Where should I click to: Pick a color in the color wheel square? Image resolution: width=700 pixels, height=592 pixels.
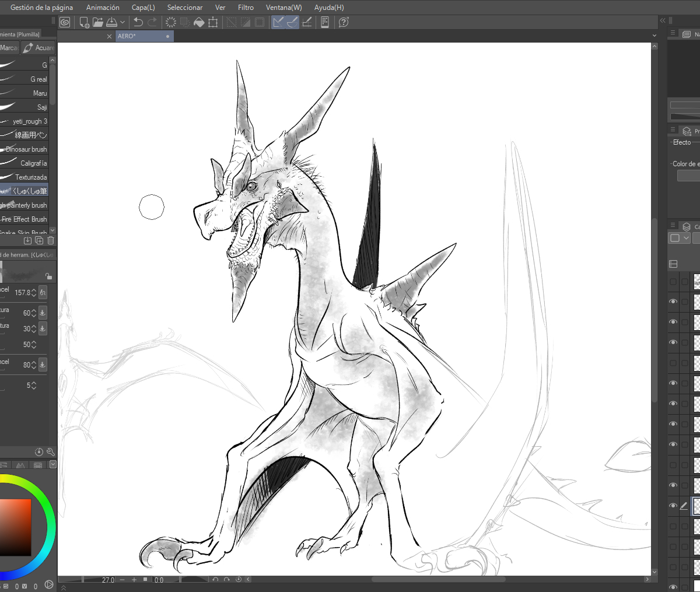tap(15, 527)
